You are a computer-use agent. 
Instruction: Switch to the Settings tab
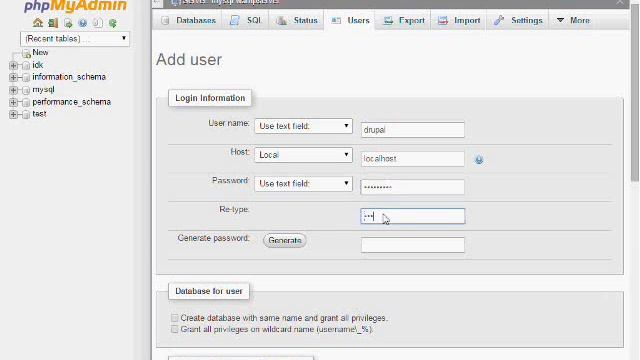[518, 20]
